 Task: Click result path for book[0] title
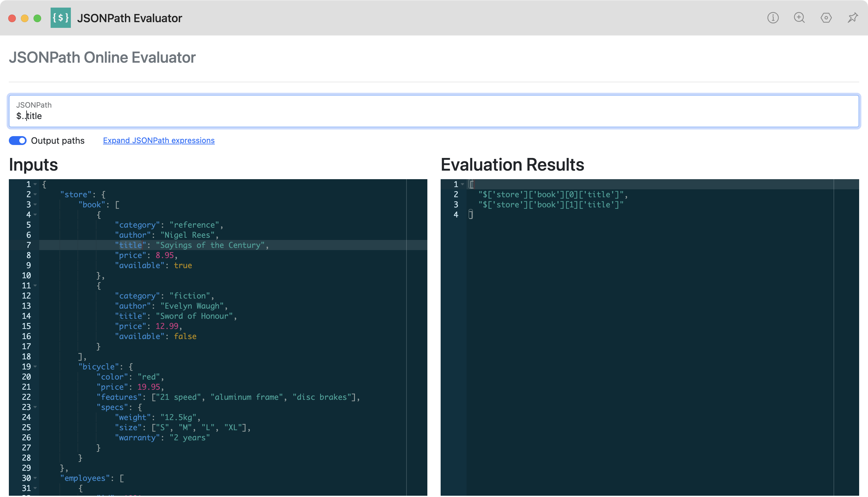(551, 195)
